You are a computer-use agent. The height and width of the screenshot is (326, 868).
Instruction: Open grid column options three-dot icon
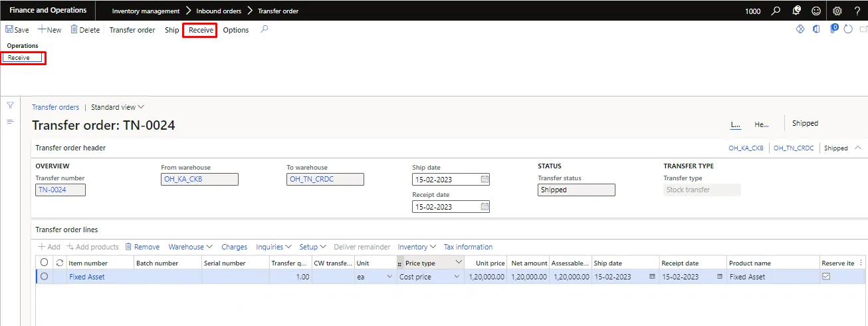point(861,263)
